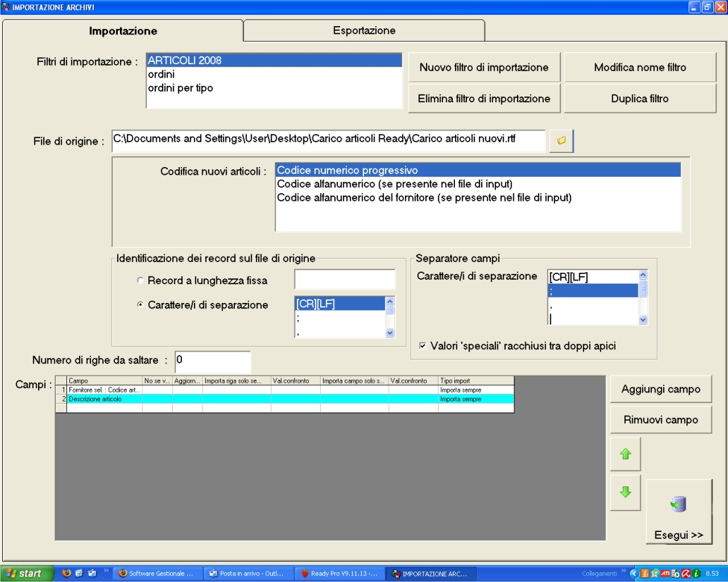Expand quick launch overflow chevron
The image size is (728, 582).
click(106, 571)
